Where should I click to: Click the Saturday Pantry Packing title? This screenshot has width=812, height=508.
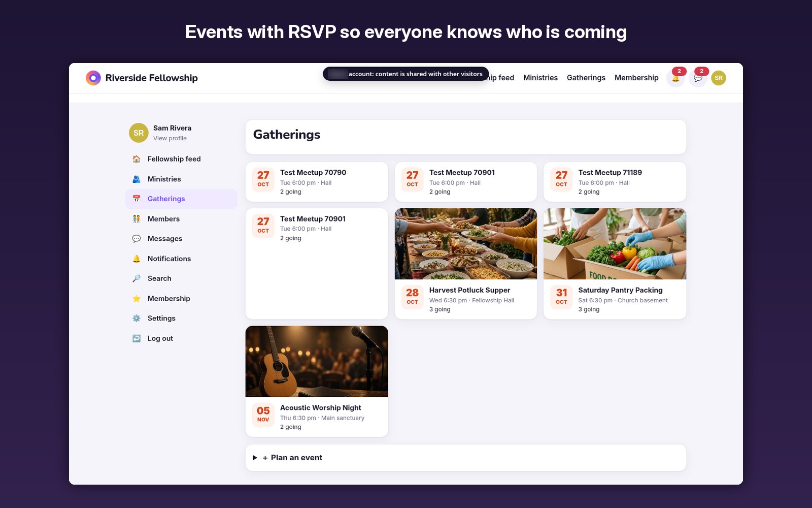620,290
